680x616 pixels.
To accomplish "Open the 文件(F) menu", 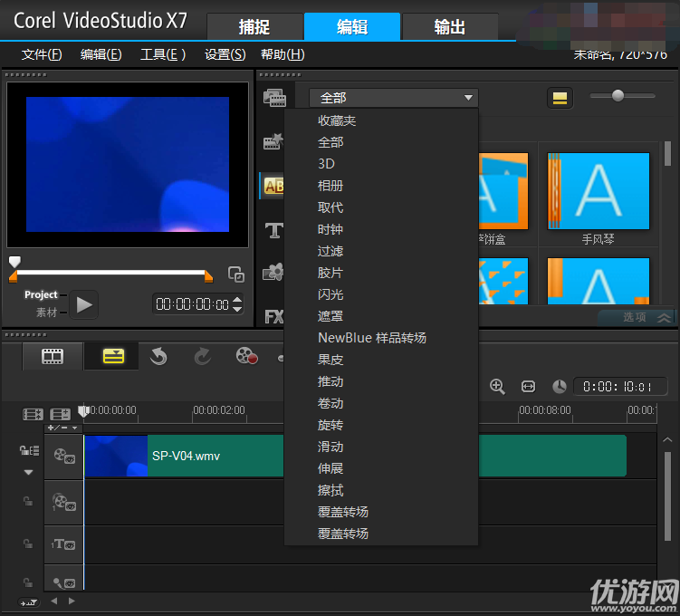I will (x=42, y=54).
